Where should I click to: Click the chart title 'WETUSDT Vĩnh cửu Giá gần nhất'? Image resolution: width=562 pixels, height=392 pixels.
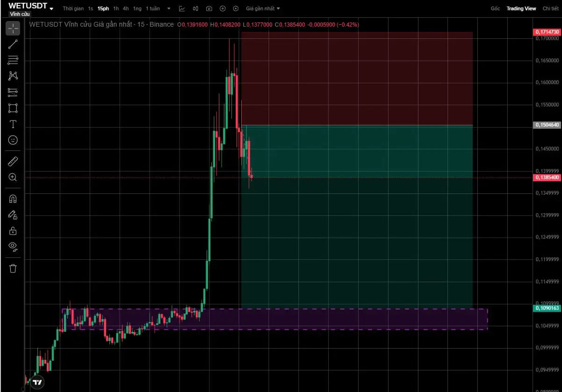coord(81,24)
